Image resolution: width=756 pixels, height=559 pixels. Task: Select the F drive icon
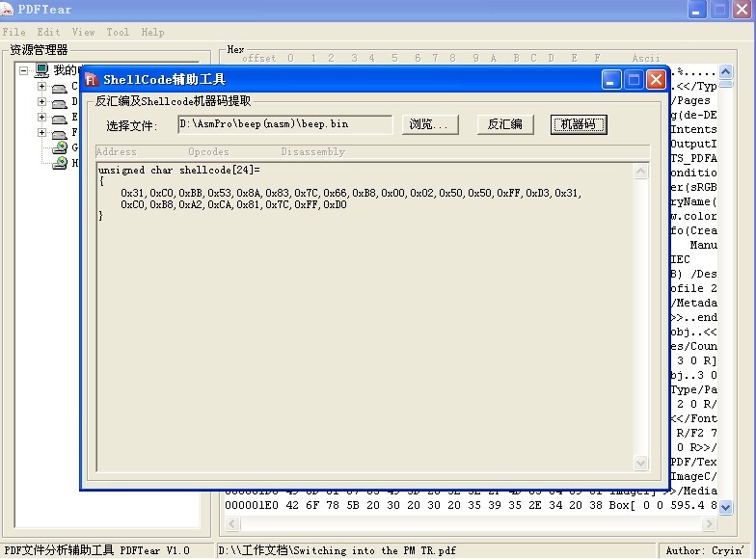click(59, 133)
